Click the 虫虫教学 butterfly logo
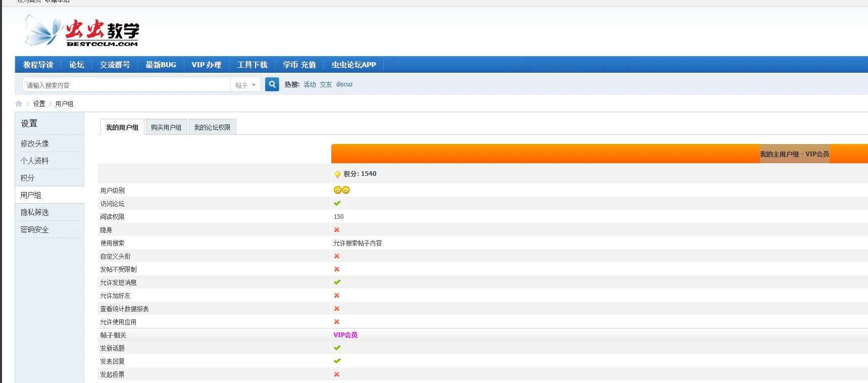This screenshot has height=383, width=868. (x=82, y=31)
